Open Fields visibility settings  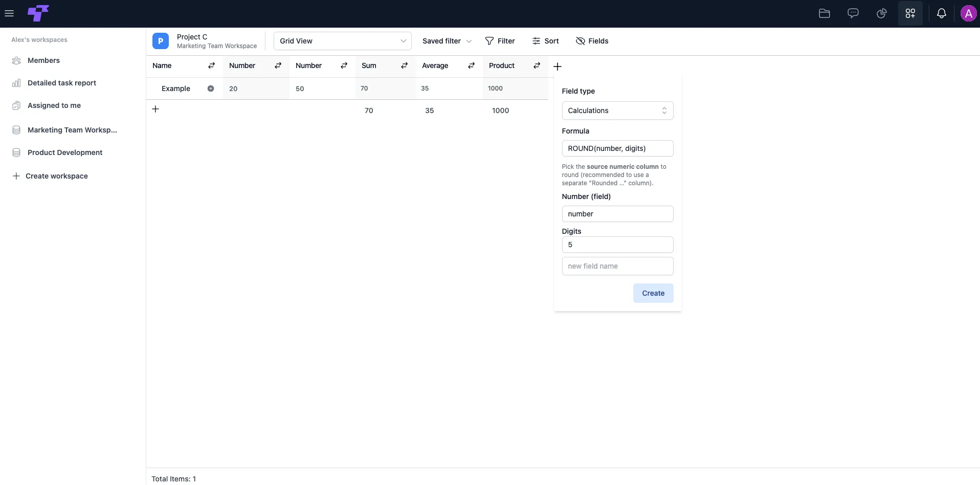click(x=592, y=41)
